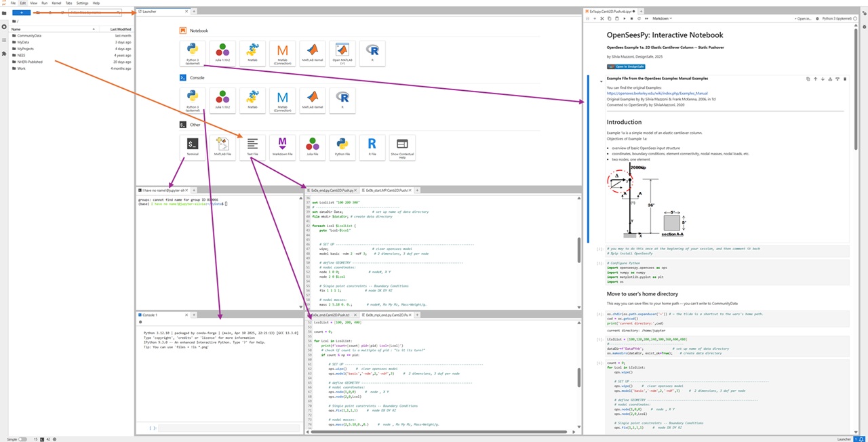Start a Julia 1.10.2 console
This screenshot has height=442, width=868.
(x=222, y=100)
